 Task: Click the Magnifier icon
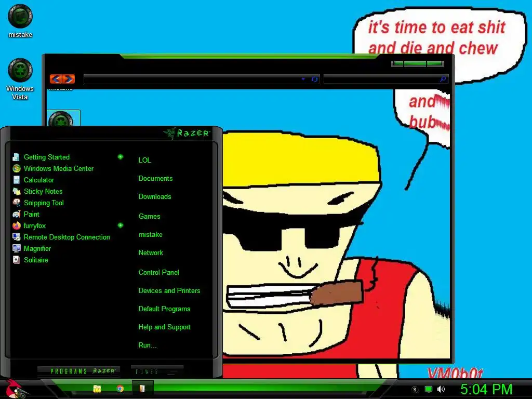click(16, 248)
